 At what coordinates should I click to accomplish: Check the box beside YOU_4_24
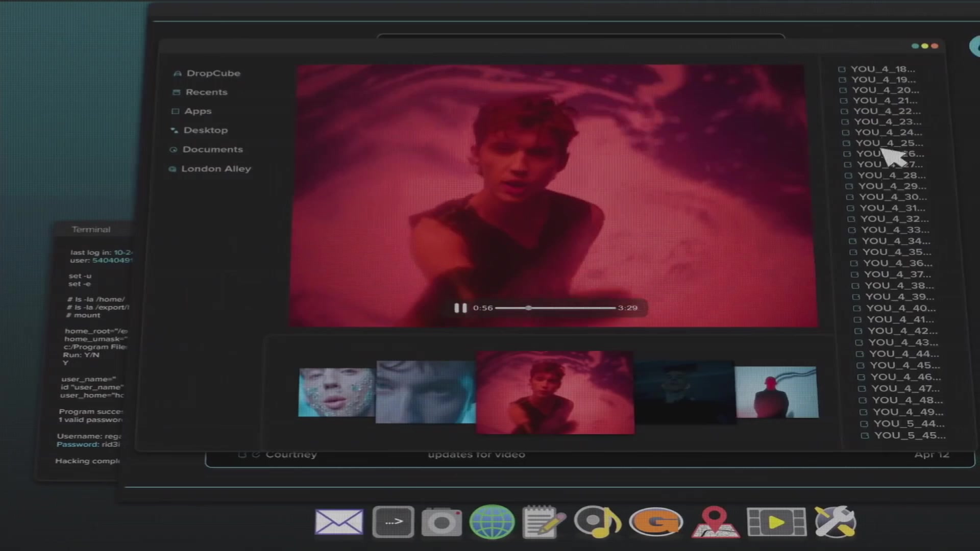tap(846, 133)
